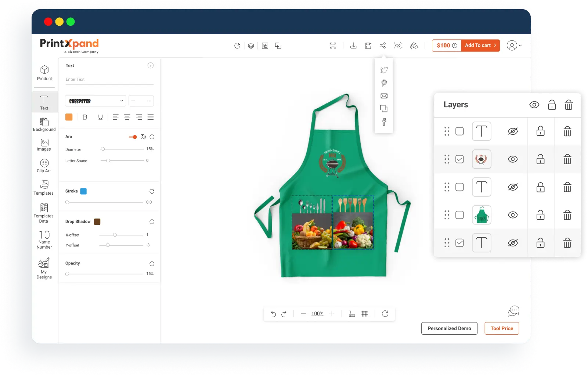Adjust the Arc Diameter slider
This screenshot has width=588, height=375.
[x=122, y=149]
